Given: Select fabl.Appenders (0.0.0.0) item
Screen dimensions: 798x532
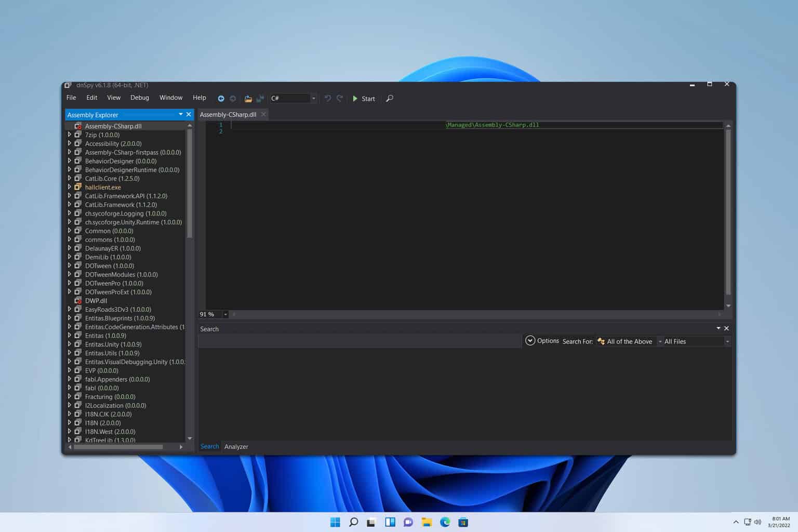Looking at the screenshot, I should tap(117, 379).
